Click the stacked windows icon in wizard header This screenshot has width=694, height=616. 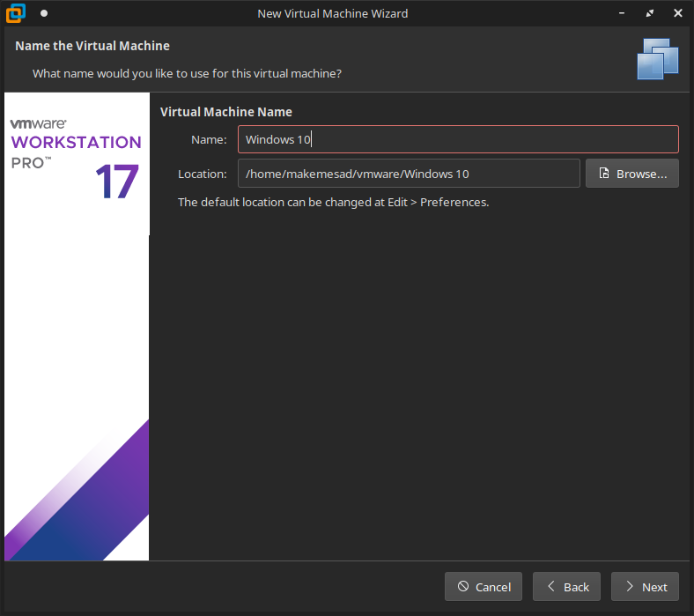[658, 59]
